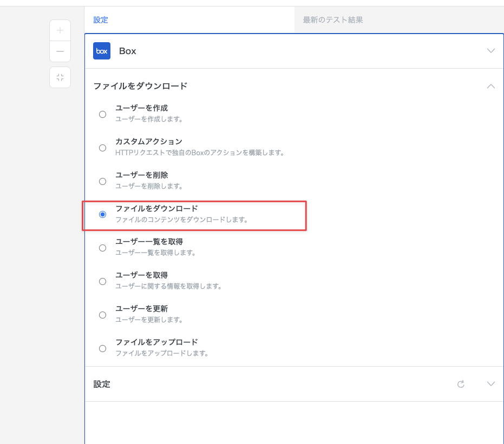Viewport: 504px width, 444px height.
Task: Select the カスタムアクション radio button
Action: 102,148
